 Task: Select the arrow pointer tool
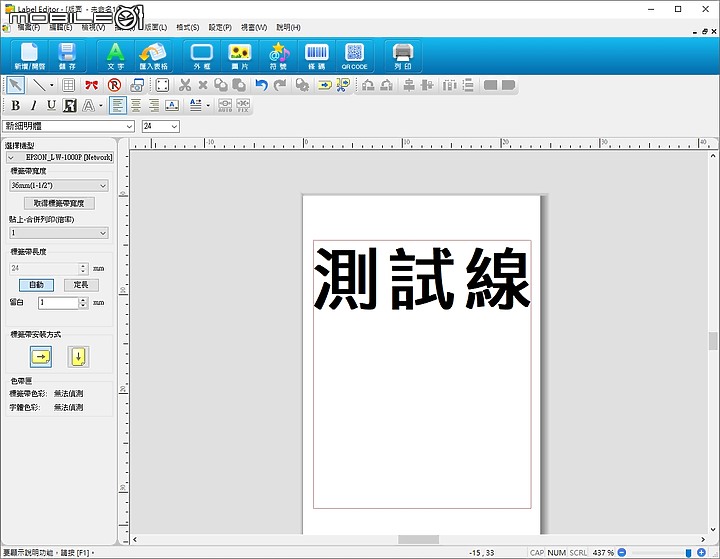[16, 85]
